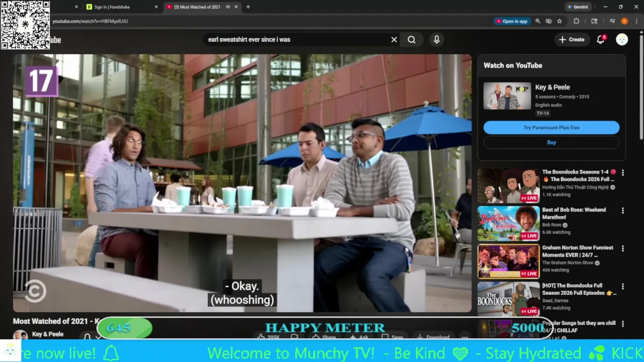Open the crossed-out eye tracking protection icon

(548, 21)
